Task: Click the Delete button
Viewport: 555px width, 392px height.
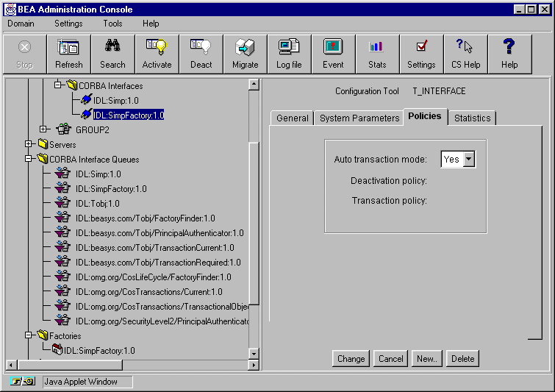Action: pyautogui.click(x=462, y=359)
